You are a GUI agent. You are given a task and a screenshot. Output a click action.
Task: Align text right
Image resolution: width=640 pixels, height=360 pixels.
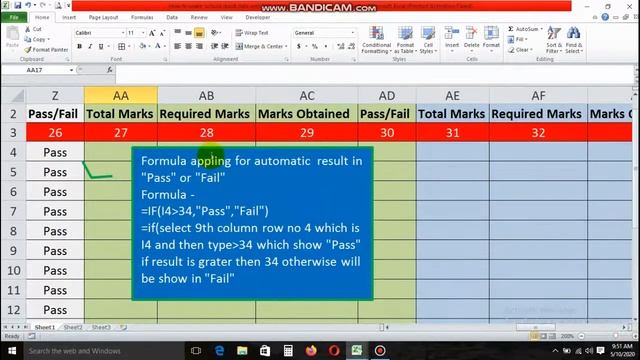[199, 46]
